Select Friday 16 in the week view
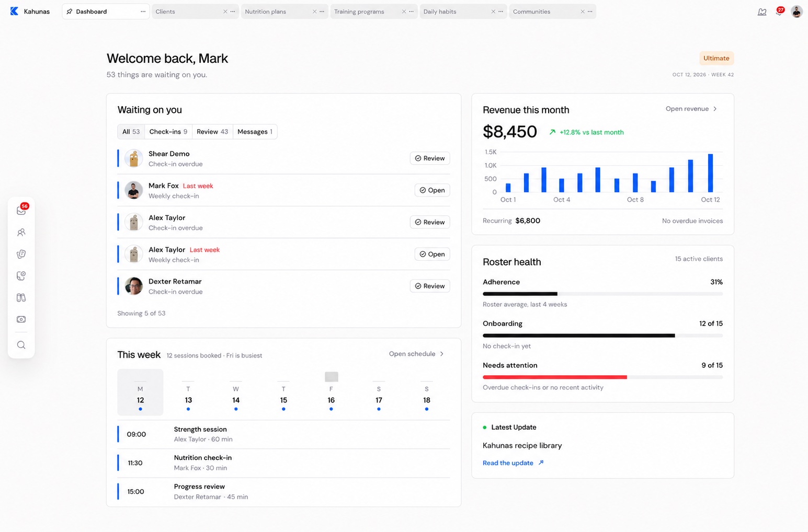 [331, 392]
